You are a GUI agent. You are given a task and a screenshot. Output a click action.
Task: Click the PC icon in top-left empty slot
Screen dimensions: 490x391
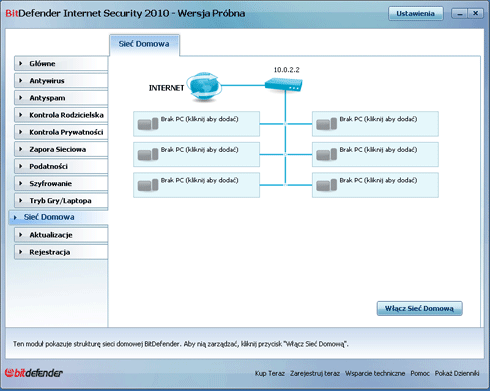coord(148,124)
